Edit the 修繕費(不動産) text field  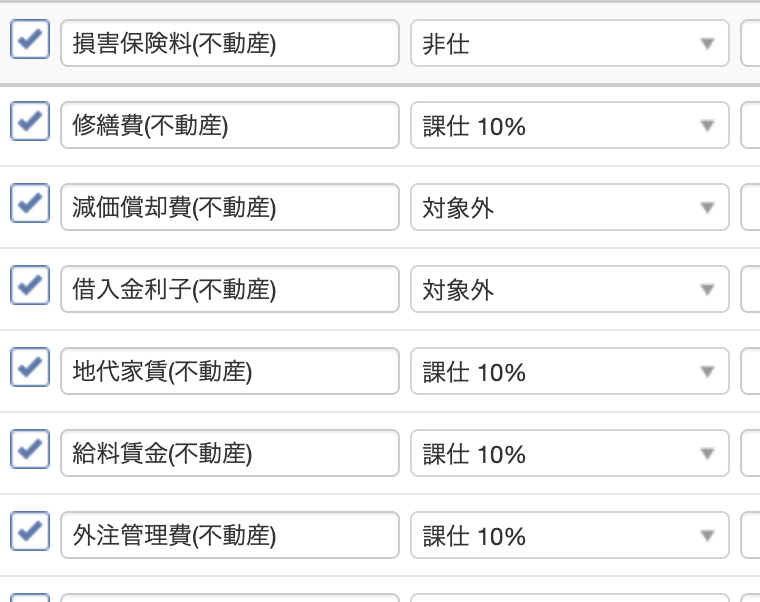coord(229,126)
